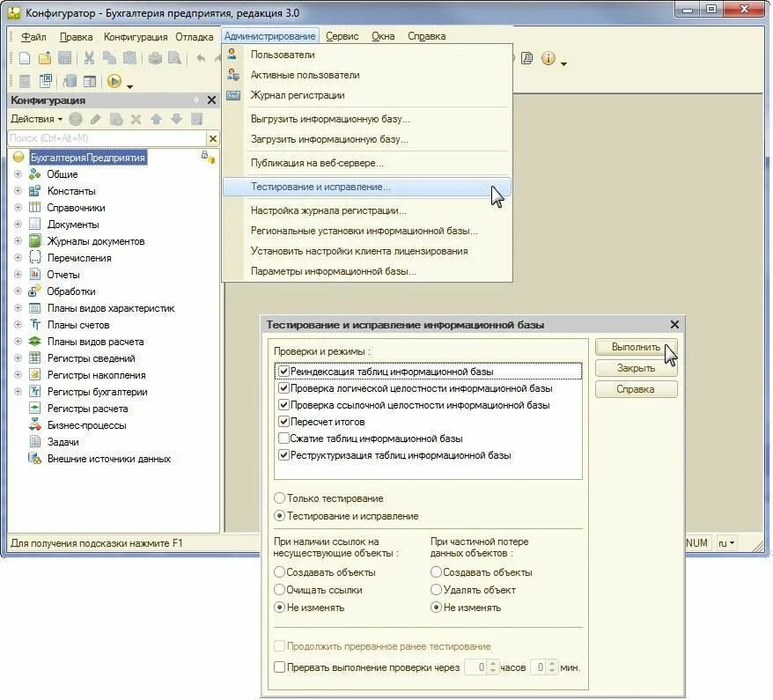
Task: Select Очищать ссылки radio option
Action: pyautogui.click(x=279, y=590)
